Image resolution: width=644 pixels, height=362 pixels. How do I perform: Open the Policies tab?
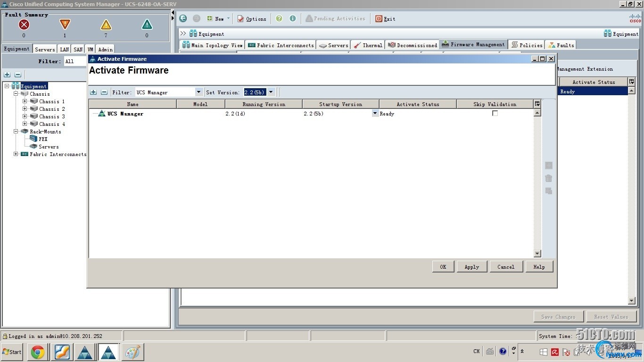click(x=527, y=45)
